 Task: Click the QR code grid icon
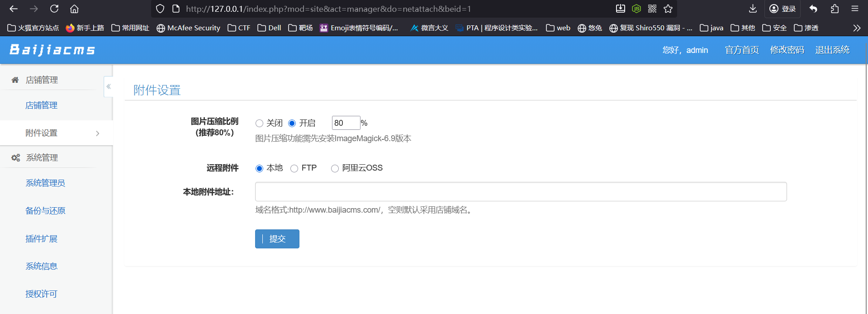(652, 9)
